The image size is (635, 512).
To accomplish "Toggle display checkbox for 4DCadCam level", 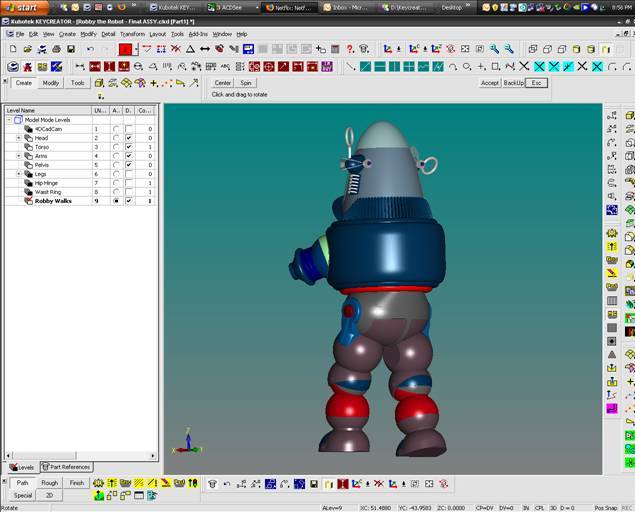I will pos(128,129).
